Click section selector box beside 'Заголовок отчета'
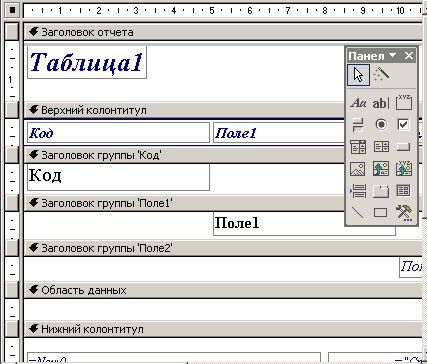This screenshot has height=364, width=427. point(12,32)
